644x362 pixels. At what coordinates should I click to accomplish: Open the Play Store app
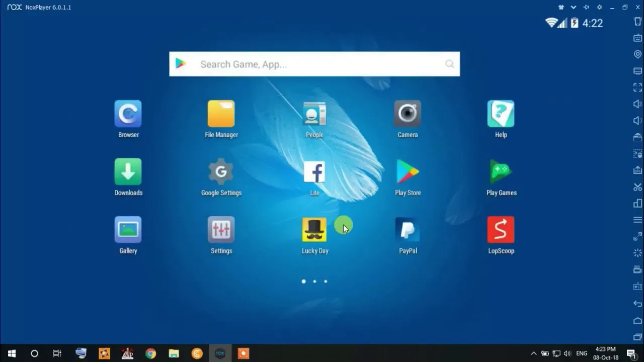click(408, 171)
